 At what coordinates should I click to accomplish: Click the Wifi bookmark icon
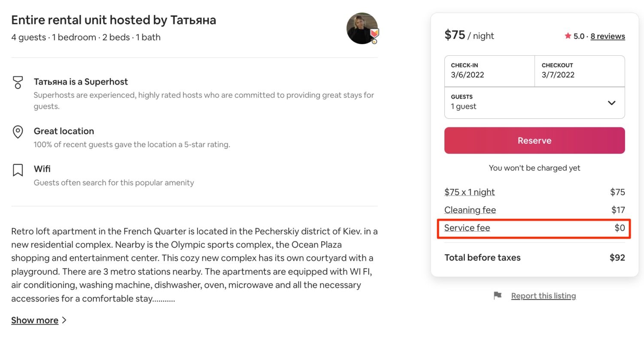(18, 170)
